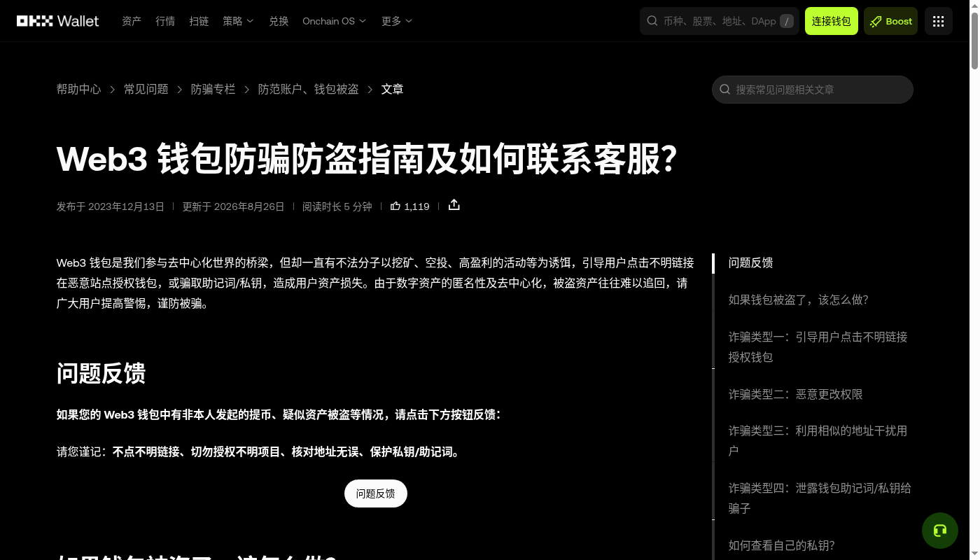Expand the 更多 dropdown menu
This screenshot has width=980, height=560.
pos(397,21)
